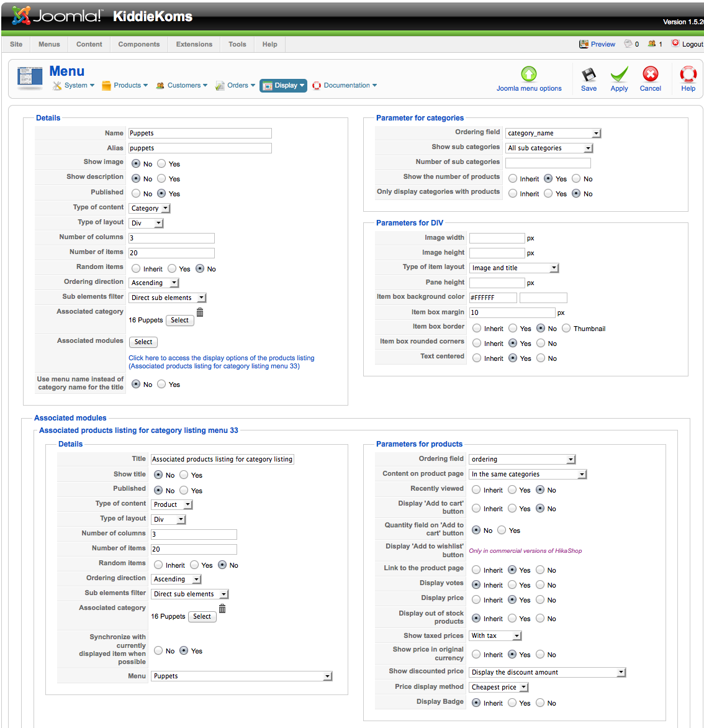Viewport: 704px width, 728px height.
Task: Click the Preview link
Action: point(603,44)
